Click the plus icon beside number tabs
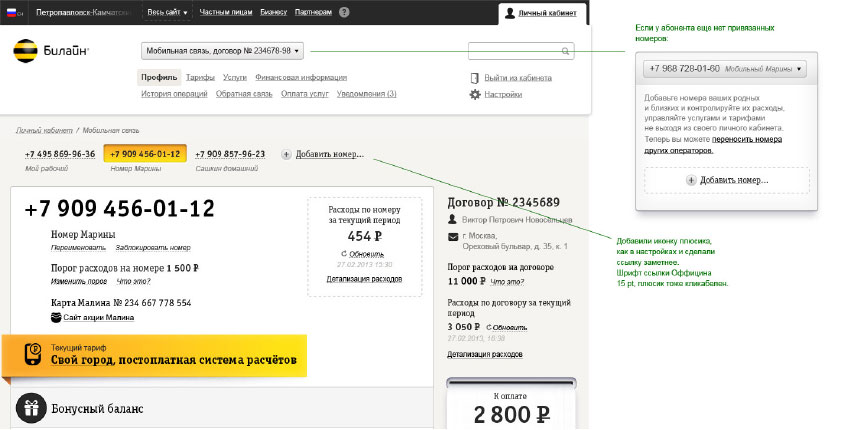This screenshot has width=851, height=430. coord(287,155)
